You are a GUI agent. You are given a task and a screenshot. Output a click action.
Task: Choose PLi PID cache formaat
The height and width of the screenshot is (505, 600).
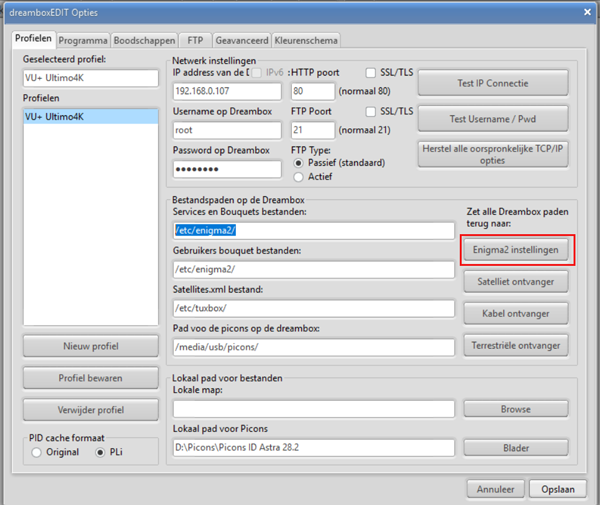point(100,453)
